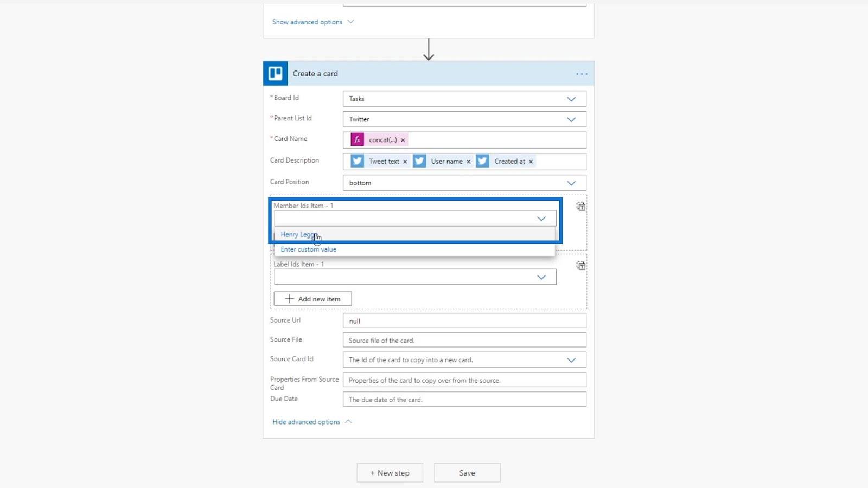Open the Board Id dropdown
The width and height of the screenshot is (868, 488).
[x=571, y=99]
